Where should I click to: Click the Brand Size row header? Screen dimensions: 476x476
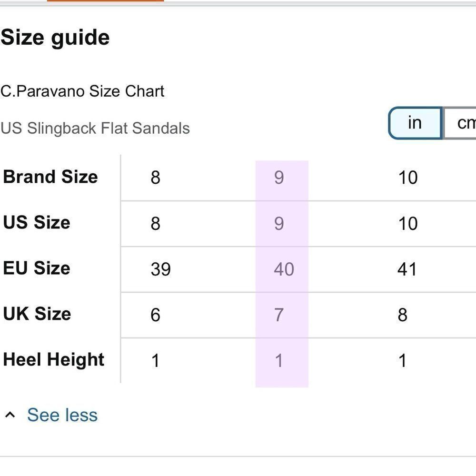coord(50,177)
